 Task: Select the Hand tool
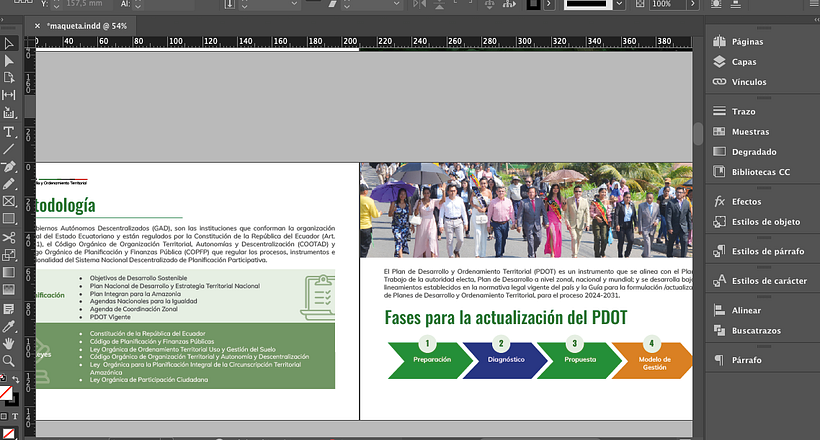[9, 344]
